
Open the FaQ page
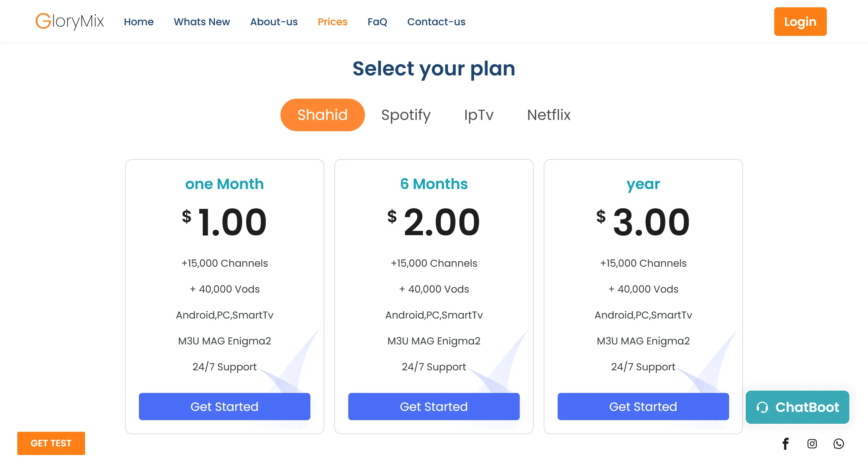tap(377, 22)
